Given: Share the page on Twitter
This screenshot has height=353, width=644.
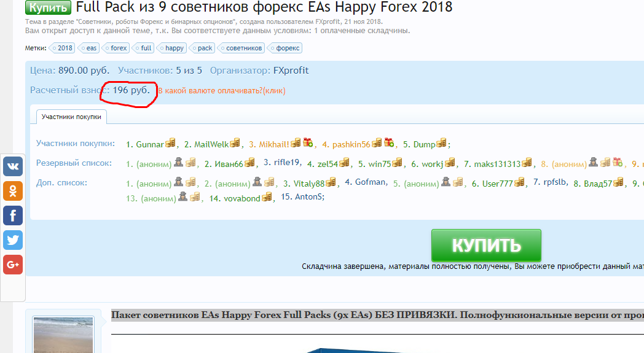Looking at the screenshot, I should point(13,240).
